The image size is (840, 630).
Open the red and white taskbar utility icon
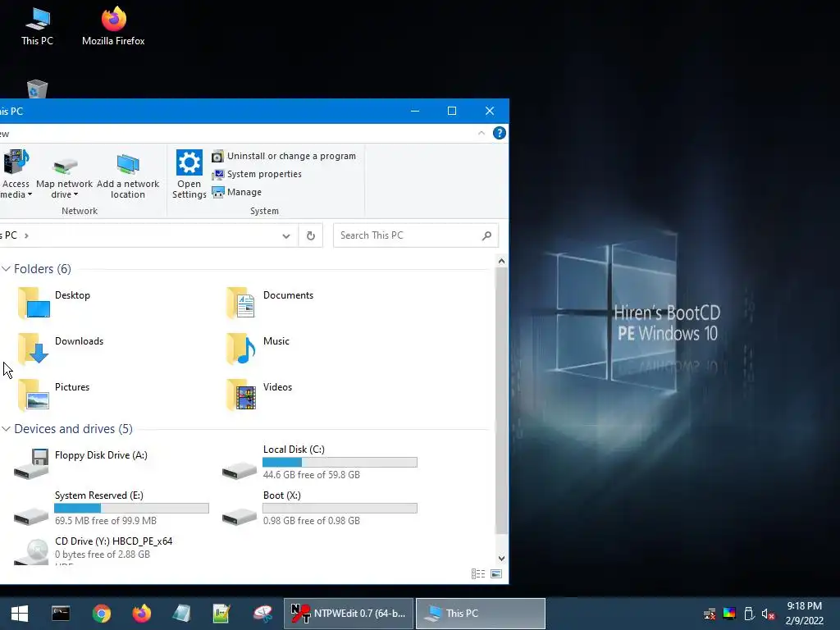(262, 614)
